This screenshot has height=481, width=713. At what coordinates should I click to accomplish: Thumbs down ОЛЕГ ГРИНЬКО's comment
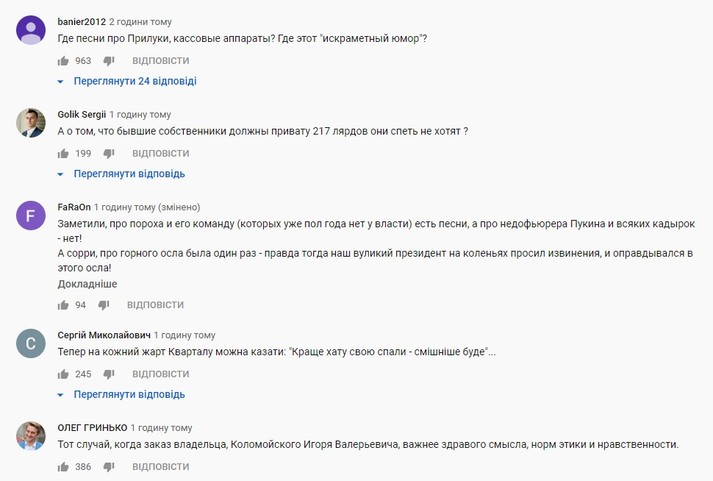coord(109,467)
